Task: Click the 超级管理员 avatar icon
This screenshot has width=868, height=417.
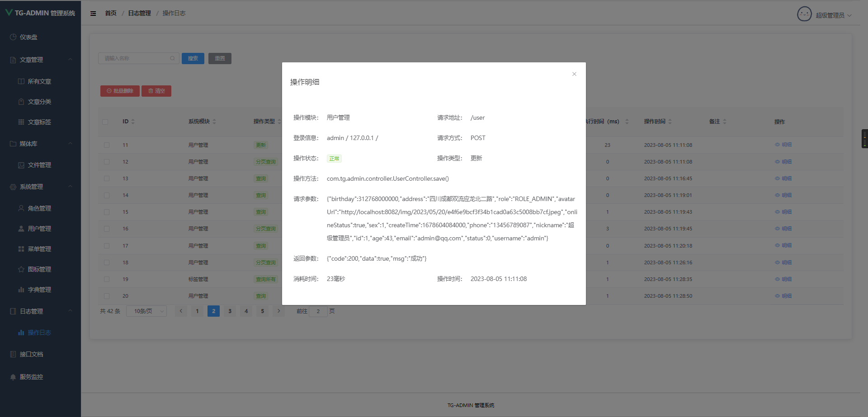Action: [x=804, y=14]
